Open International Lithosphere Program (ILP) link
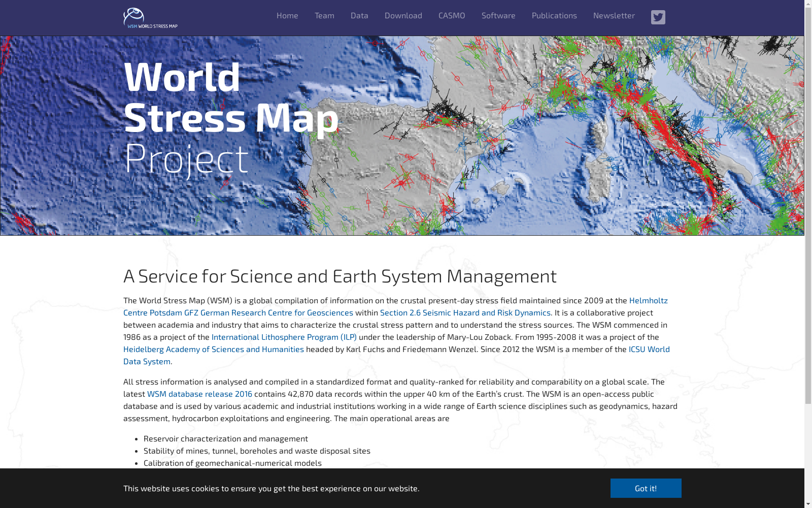The image size is (812, 508). click(x=284, y=337)
